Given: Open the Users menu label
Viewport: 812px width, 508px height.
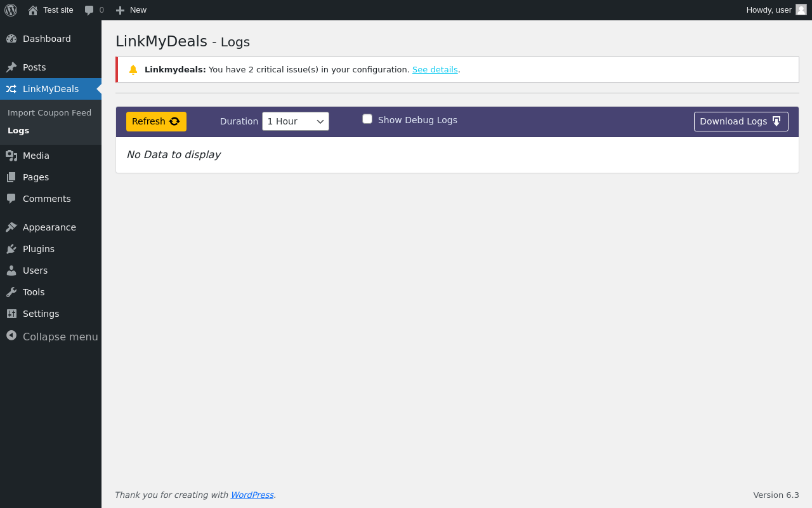Looking at the screenshot, I should pos(35,271).
